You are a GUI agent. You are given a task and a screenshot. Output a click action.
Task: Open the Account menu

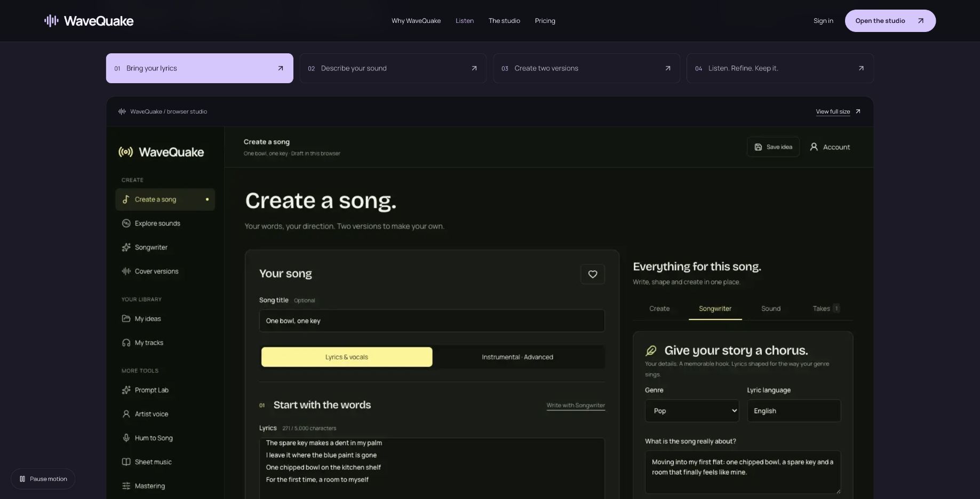830,147
